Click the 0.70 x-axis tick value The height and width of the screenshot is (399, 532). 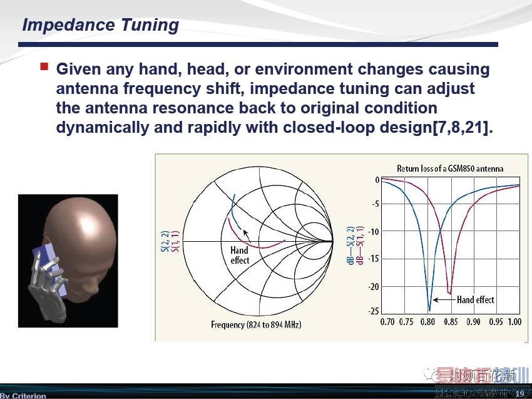tap(387, 321)
